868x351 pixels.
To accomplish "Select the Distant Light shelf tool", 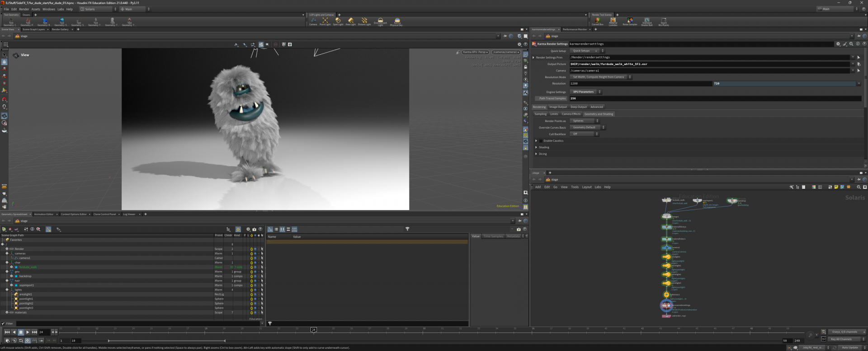I will click(x=364, y=21).
